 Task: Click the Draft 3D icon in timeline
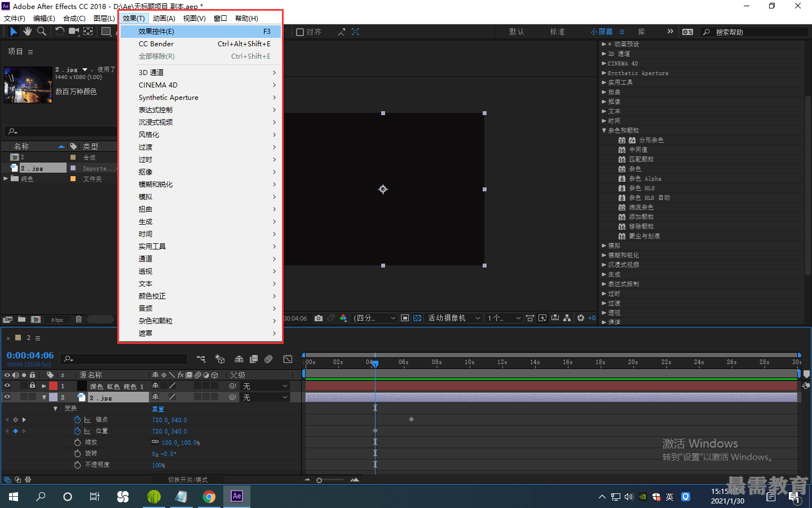[220, 359]
